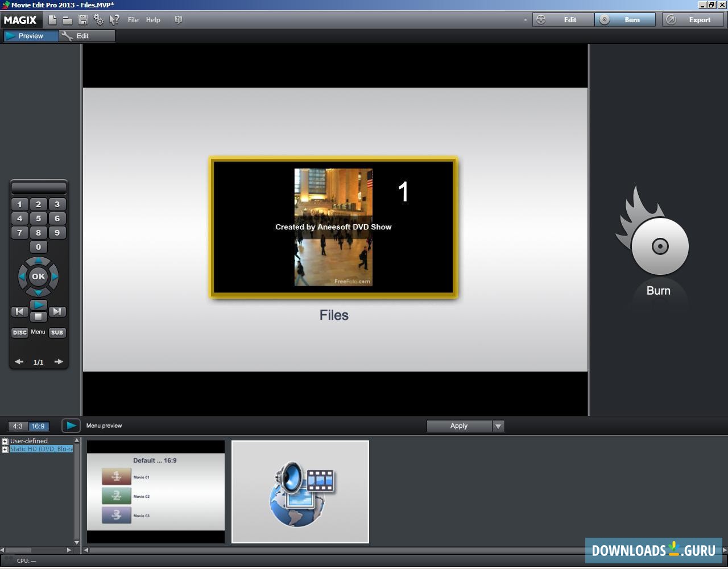The width and height of the screenshot is (728, 569).
Task: Open the Apply dropdown arrow
Action: (x=498, y=426)
